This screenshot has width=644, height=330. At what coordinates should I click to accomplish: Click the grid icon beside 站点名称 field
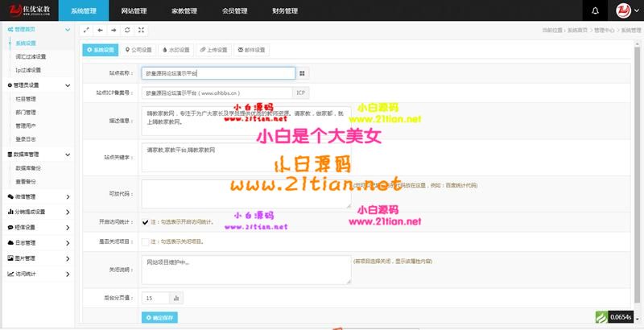coord(303,72)
